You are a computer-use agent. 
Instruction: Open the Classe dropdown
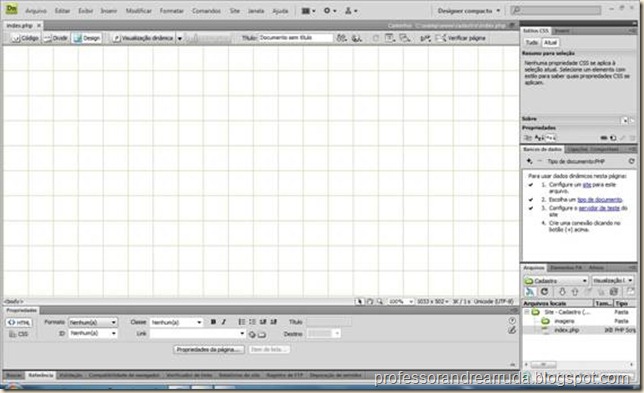[x=176, y=322]
